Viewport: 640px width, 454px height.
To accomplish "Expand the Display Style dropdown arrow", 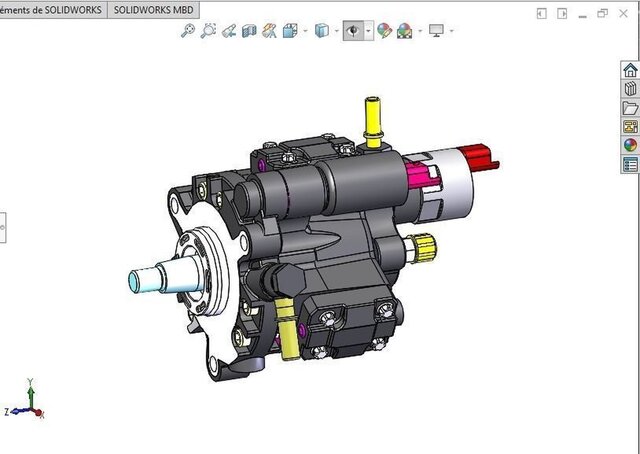I will pos(336,31).
